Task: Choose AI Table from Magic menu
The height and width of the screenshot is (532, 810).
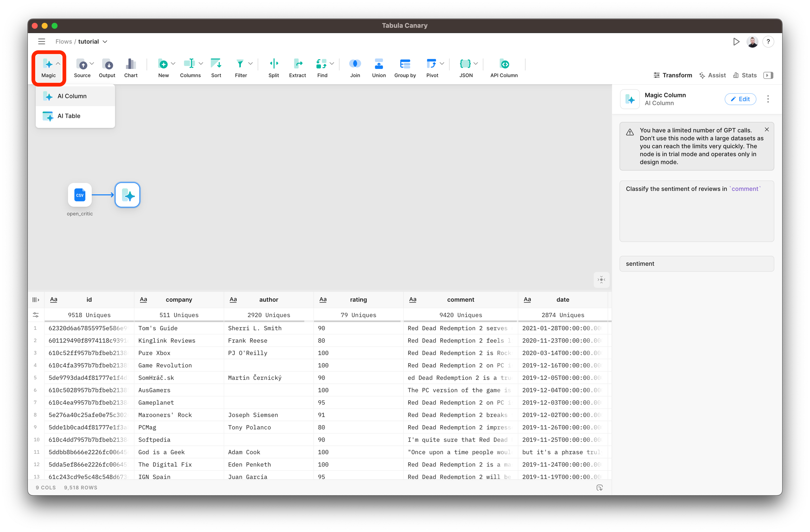Action: (x=69, y=116)
